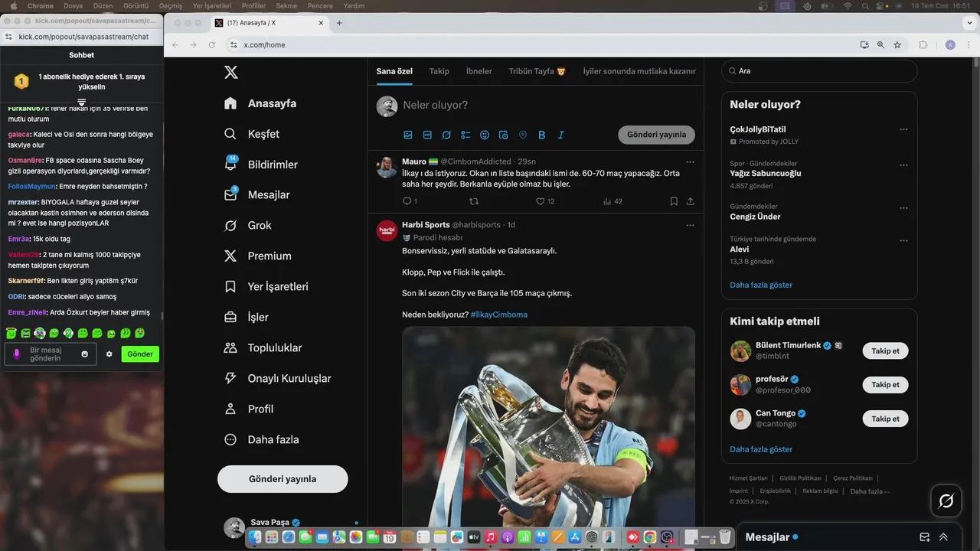Expand Daha fazla menu in sidebar
This screenshot has width=980, height=551.
[260, 440]
